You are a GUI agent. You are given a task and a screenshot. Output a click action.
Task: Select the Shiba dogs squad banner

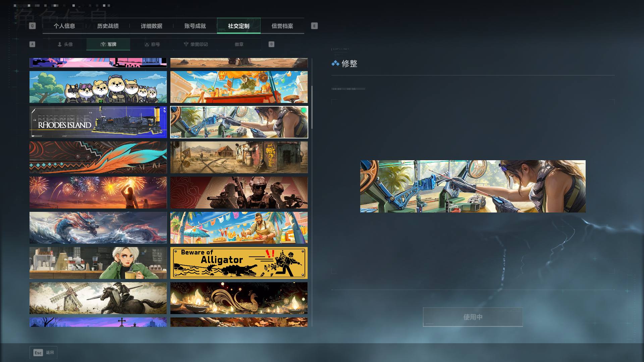[98, 87]
